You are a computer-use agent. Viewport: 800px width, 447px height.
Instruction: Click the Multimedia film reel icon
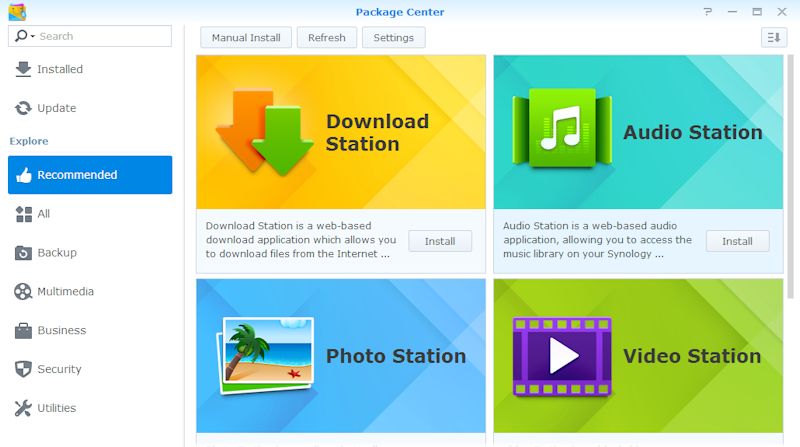(23, 291)
